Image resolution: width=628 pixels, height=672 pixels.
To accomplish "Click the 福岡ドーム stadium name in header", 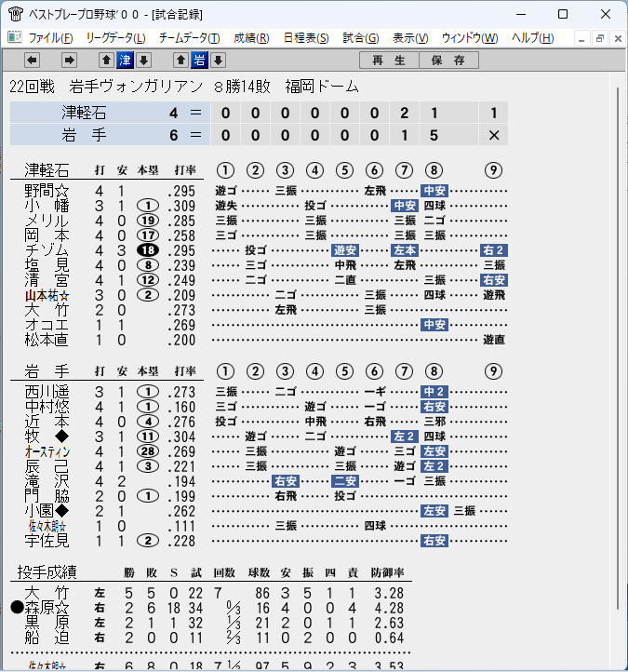I will [x=322, y=87].
